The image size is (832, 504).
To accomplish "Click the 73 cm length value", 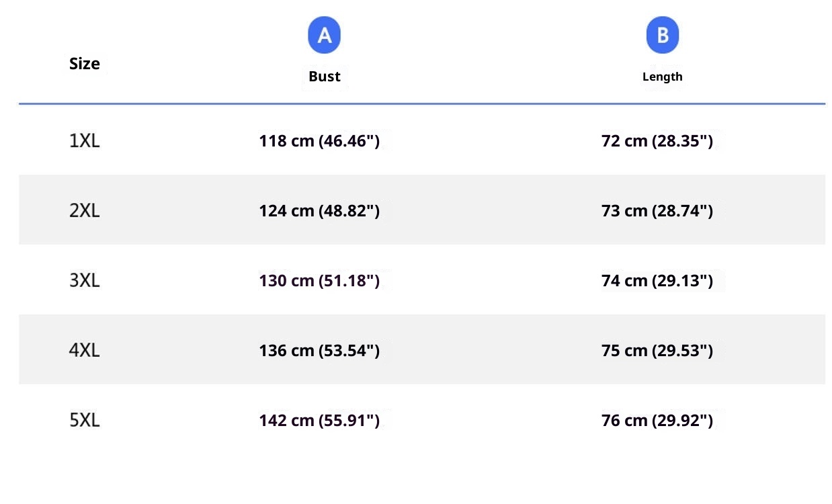I will [657, 211].
